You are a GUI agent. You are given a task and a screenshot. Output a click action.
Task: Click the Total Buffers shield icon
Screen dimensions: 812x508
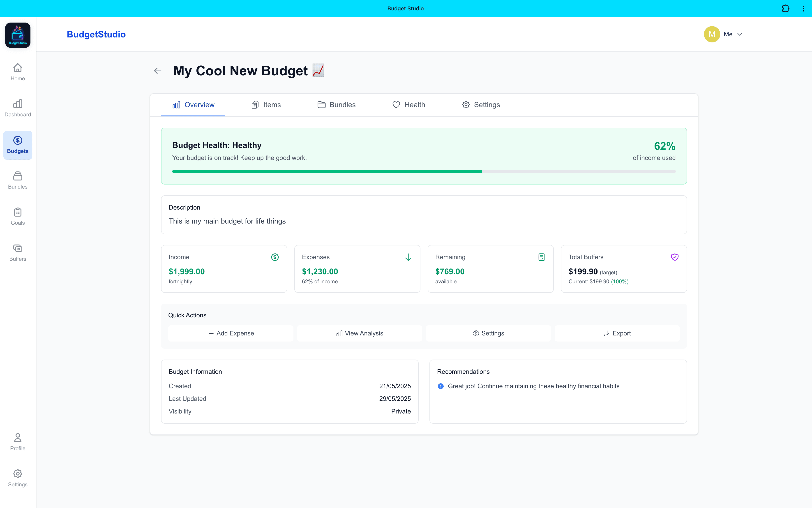click(x=675, y=257)
